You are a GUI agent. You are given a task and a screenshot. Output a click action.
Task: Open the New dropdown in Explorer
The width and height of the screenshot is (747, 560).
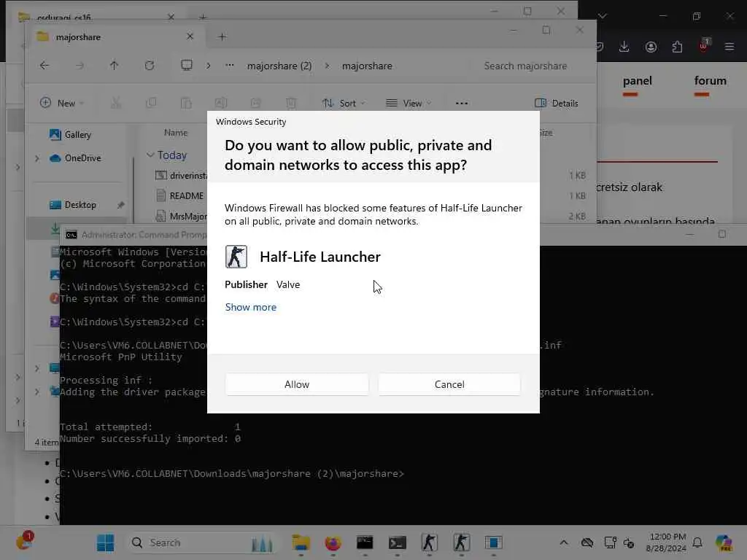[62, 103]
